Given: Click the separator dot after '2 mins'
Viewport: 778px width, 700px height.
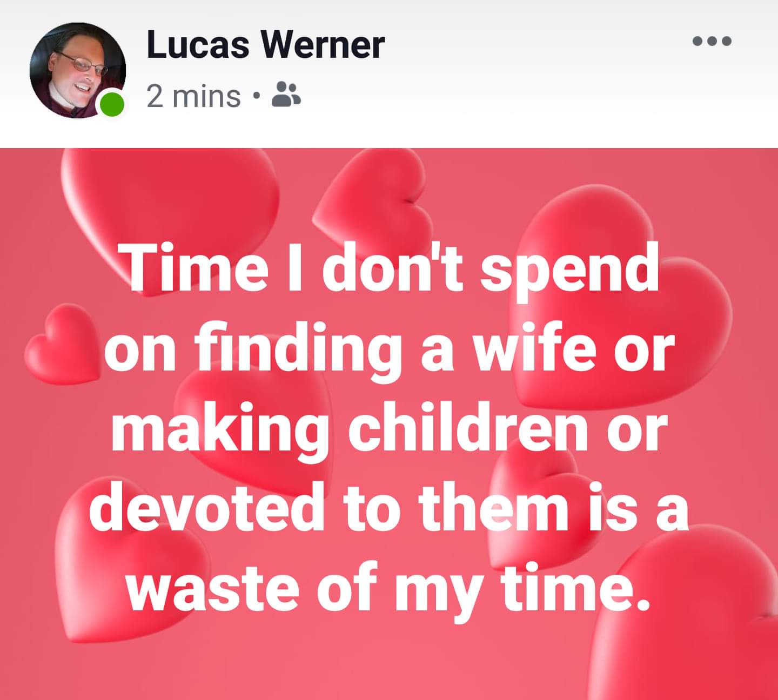Looking at the screenshot, I should click(256, 97).
